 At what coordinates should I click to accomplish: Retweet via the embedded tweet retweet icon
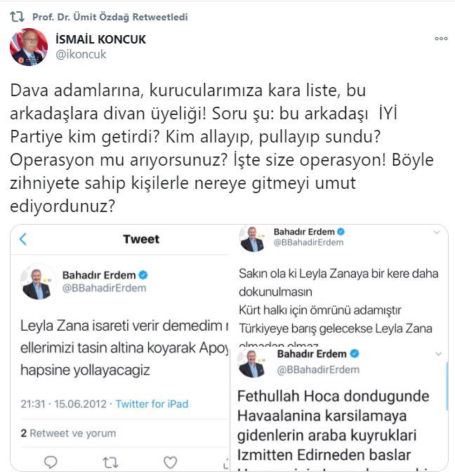pos(110,463)
